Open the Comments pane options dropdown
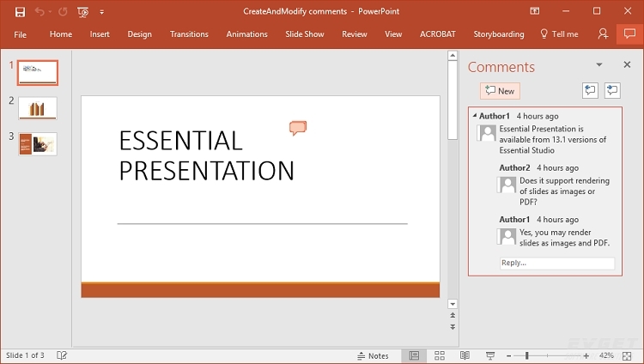The image size is (644, 364). pos(599,65)
